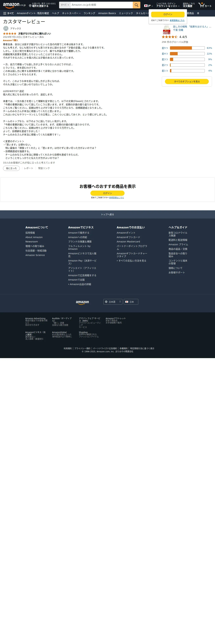
Task: Open the search category すべて dropdown
Action: 65,5
